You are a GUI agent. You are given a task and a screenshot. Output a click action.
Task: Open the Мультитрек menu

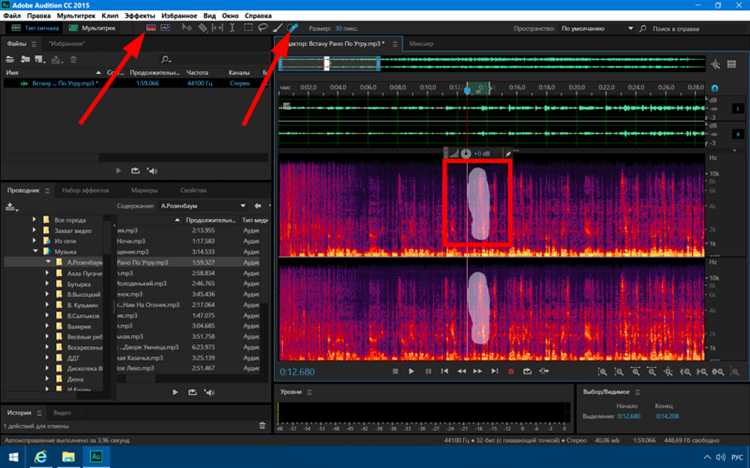(x=76, y=16)
